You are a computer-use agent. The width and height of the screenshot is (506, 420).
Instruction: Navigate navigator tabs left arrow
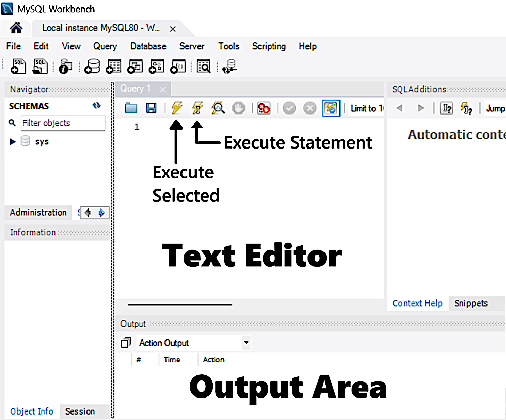click(x=88, y=213)
